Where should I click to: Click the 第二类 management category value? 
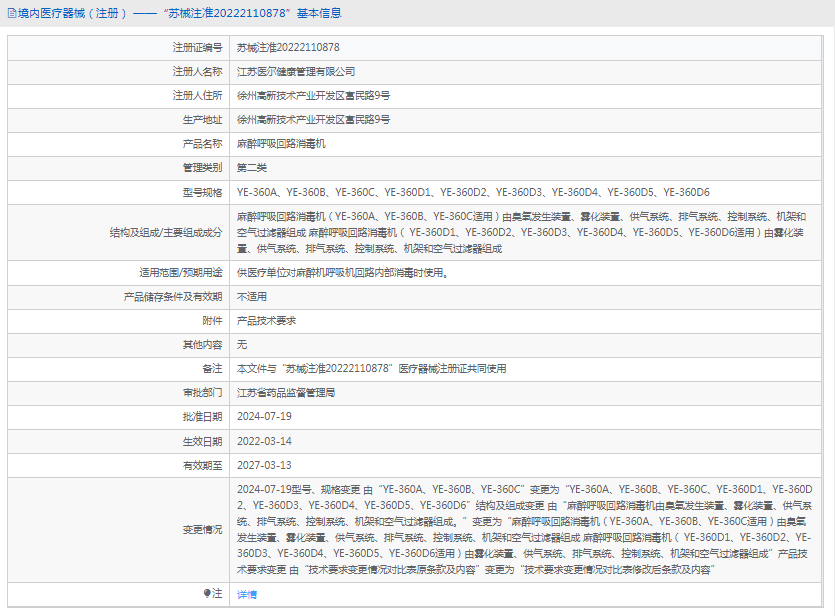coord(252,168)
